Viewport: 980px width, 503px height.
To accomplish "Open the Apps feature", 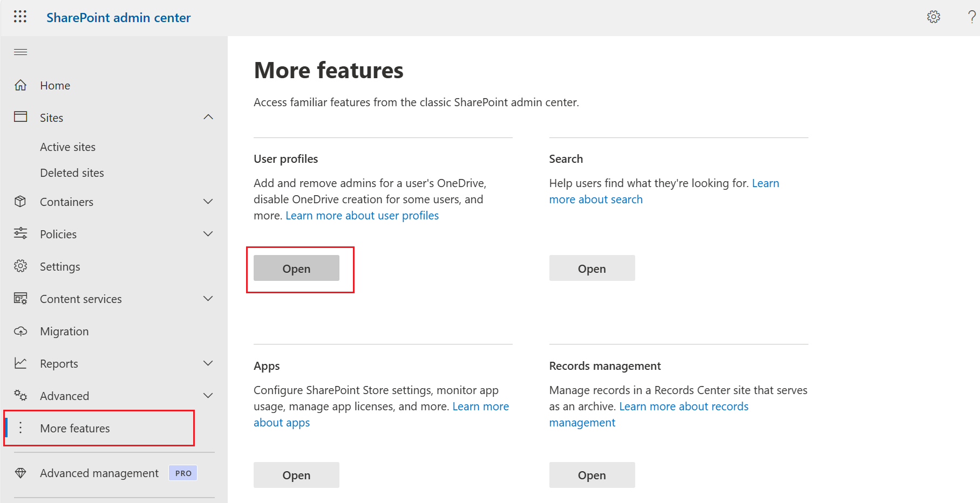I will pyautogui.click(x=296, y=475).
